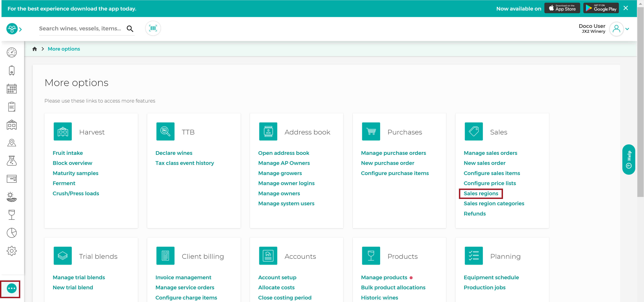Click the Fruit intake link
The image size is (644, 302).
[x=67, y=153]
